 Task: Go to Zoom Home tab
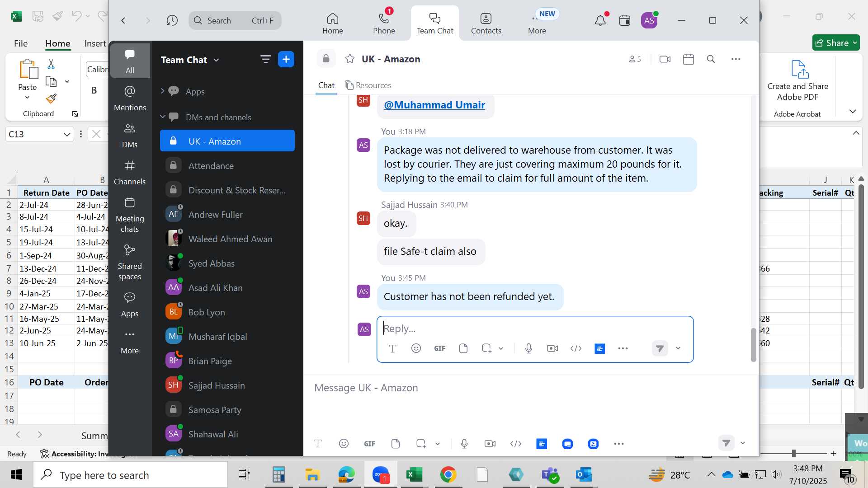coord(333,23)
